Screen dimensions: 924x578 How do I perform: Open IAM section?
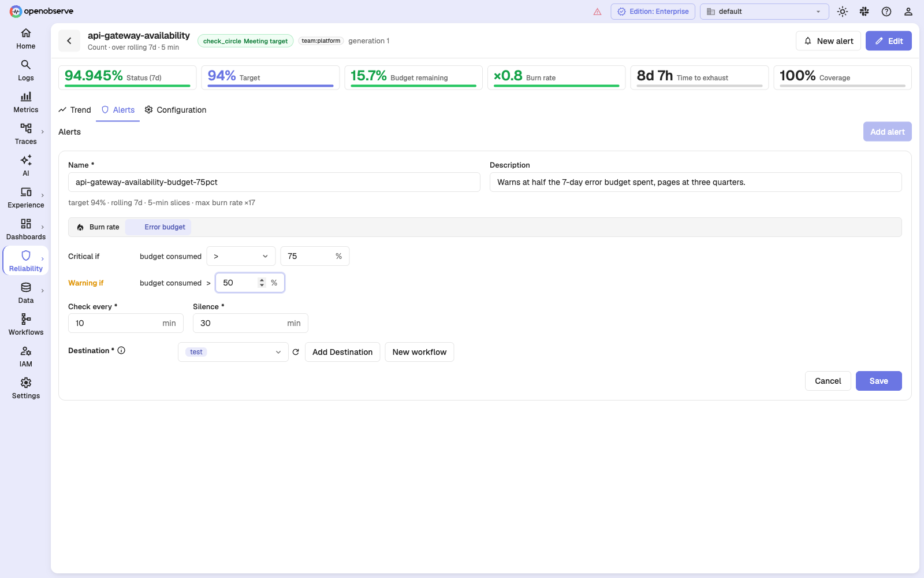pyautogui.click(x=25, y=357)
